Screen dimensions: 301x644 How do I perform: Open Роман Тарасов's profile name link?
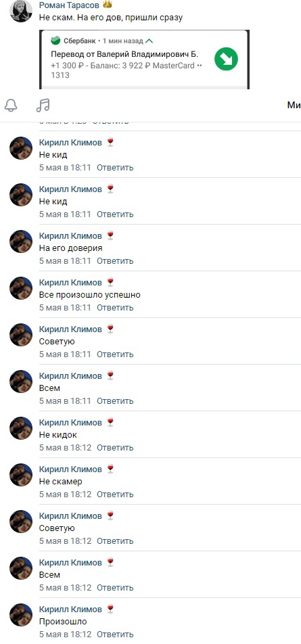[70, 5]
